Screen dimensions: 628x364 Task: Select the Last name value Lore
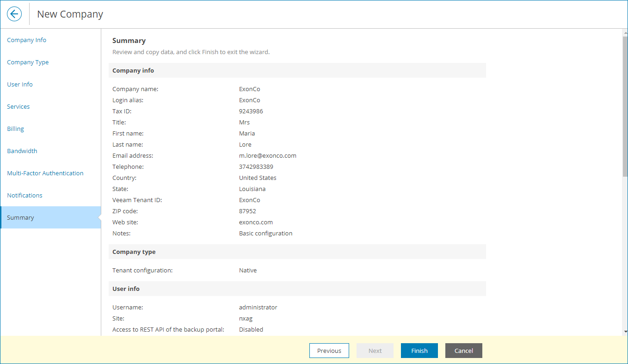pos(245,145)
